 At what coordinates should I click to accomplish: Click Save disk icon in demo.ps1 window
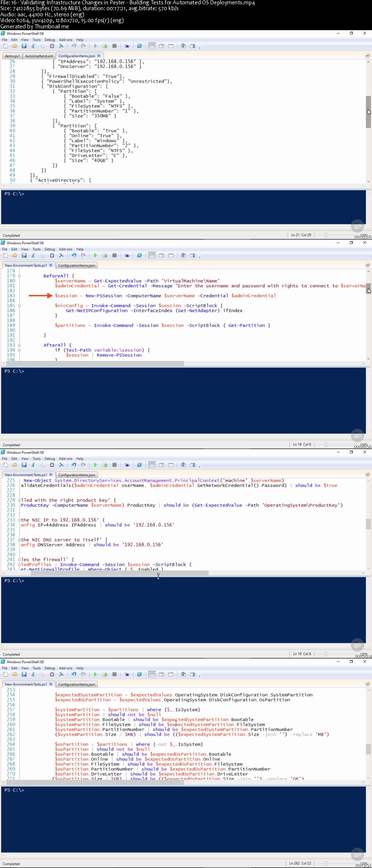(24, 46)
